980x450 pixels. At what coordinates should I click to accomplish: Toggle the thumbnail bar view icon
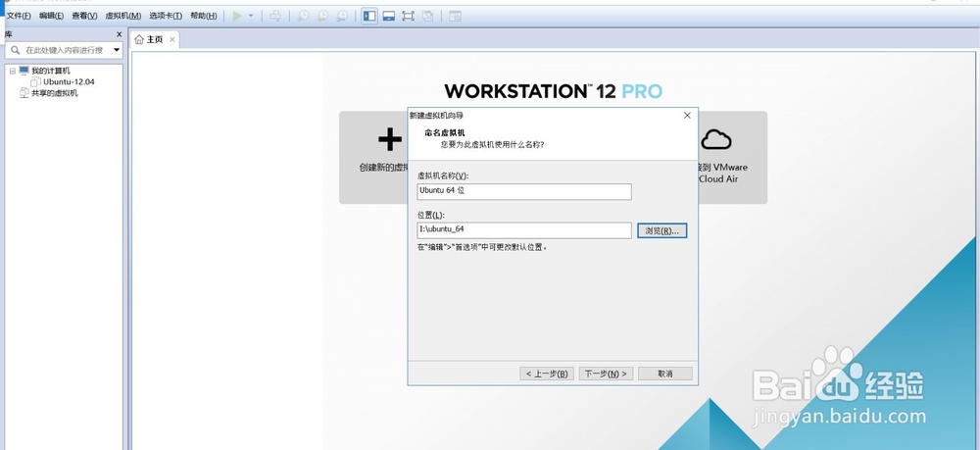[389, 16]
